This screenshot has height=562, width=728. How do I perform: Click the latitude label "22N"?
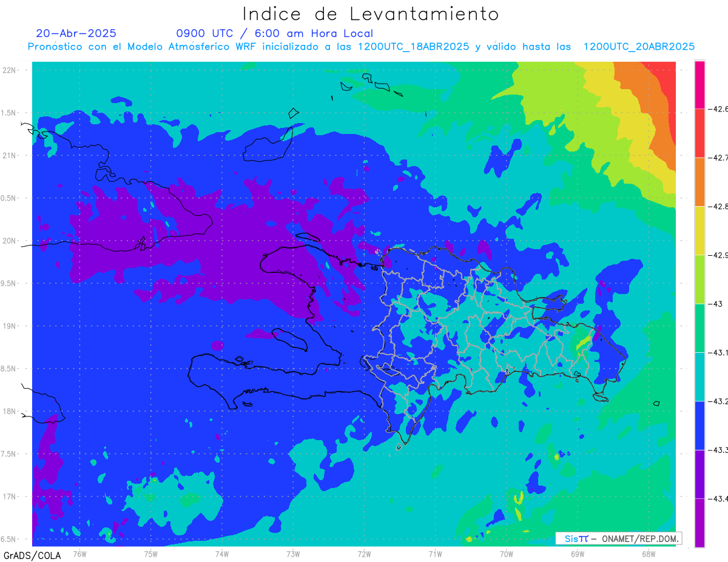point(10,70)
